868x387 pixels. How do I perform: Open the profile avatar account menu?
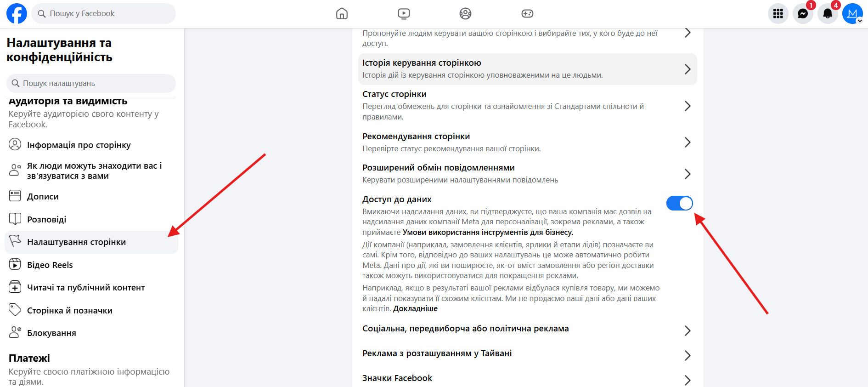click(852, 14)
